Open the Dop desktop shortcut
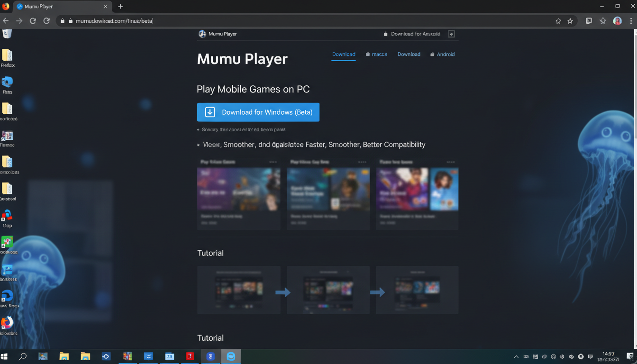Viewport: 637px width, 364px height. click(7, 218)
